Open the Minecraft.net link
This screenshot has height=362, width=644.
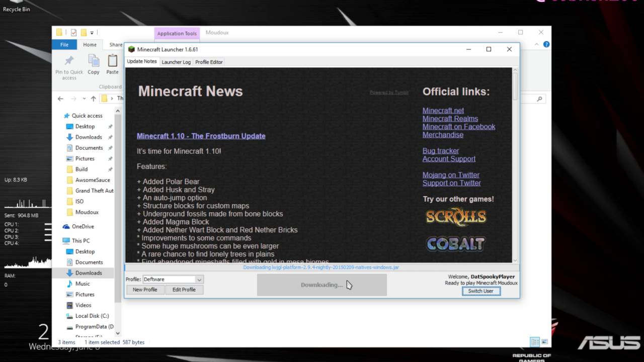point(443,111)
